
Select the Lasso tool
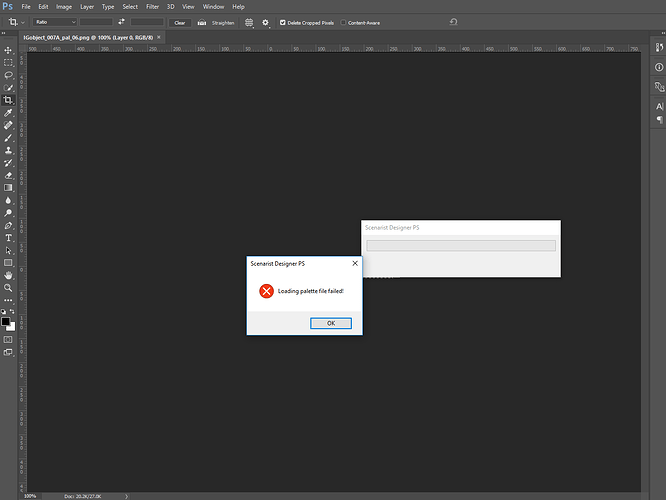(8, 75)
